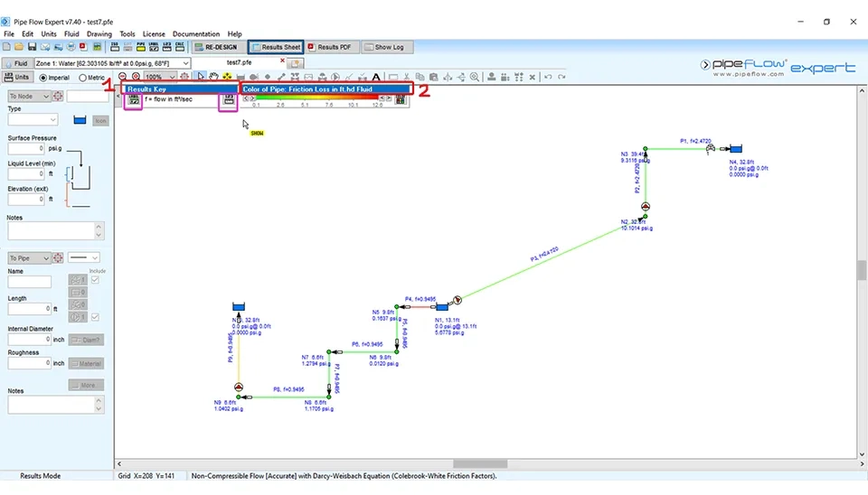The height and width of the screenshot is (495, 868).
Task: Select the pan hand tool
Action: (214, 78)
